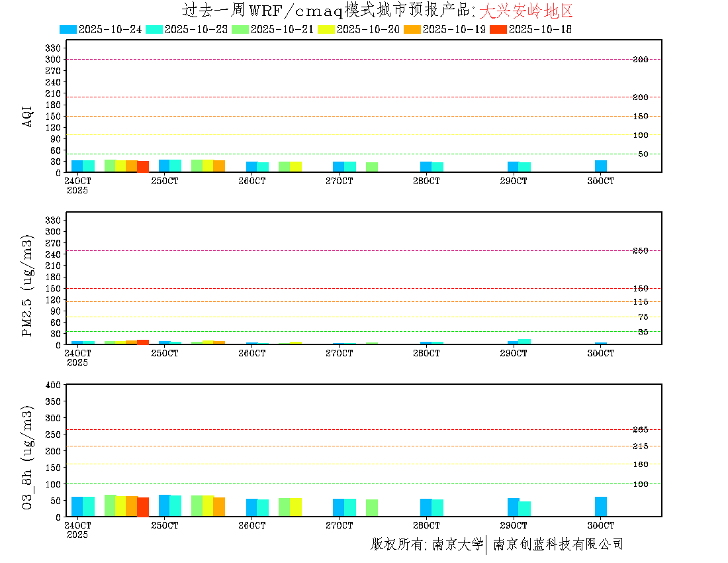This screenshot has width=728, height=563.
Task: Click the cyan PM2.5 bar at 29OCT
Action: (524, 342)
